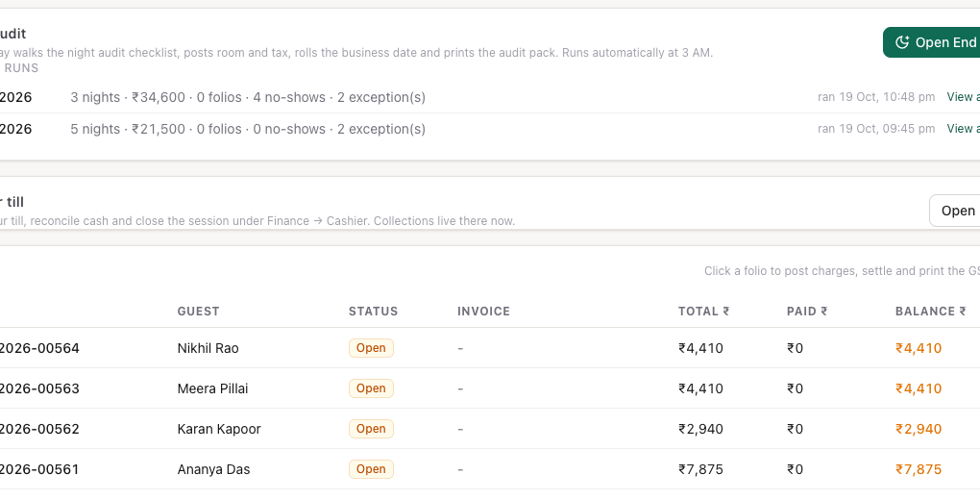
Task: Select guest Karan Kapoor
Action: [x=219, y=429]
